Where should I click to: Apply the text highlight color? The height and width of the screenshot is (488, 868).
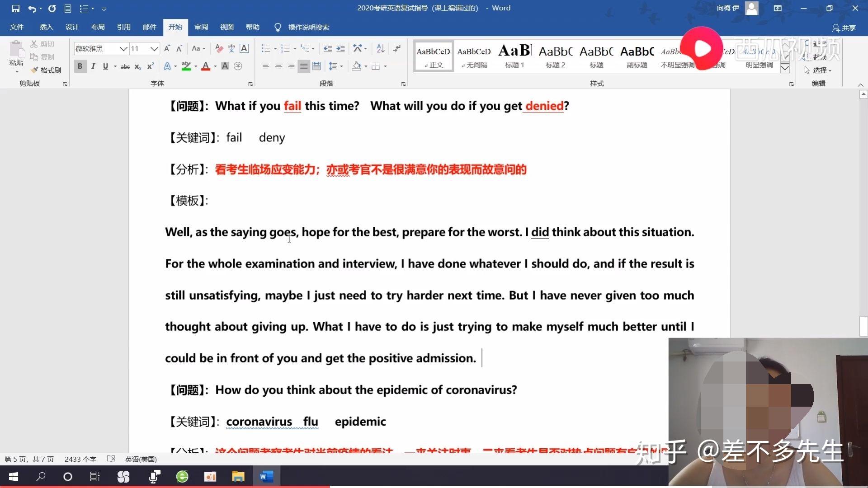tap(186, 66)
